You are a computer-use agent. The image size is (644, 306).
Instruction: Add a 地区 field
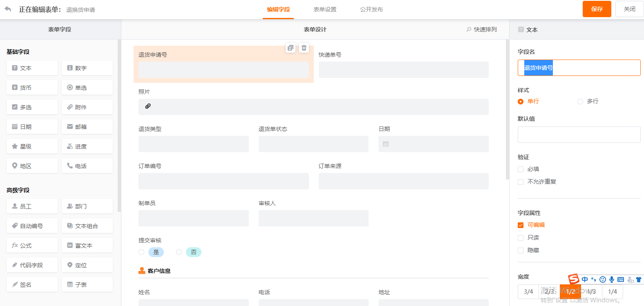pos(32,166)
